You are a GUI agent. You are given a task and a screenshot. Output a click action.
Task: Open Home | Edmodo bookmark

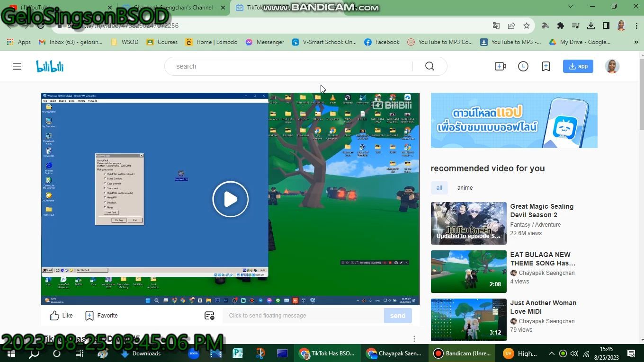click(211, 42)
